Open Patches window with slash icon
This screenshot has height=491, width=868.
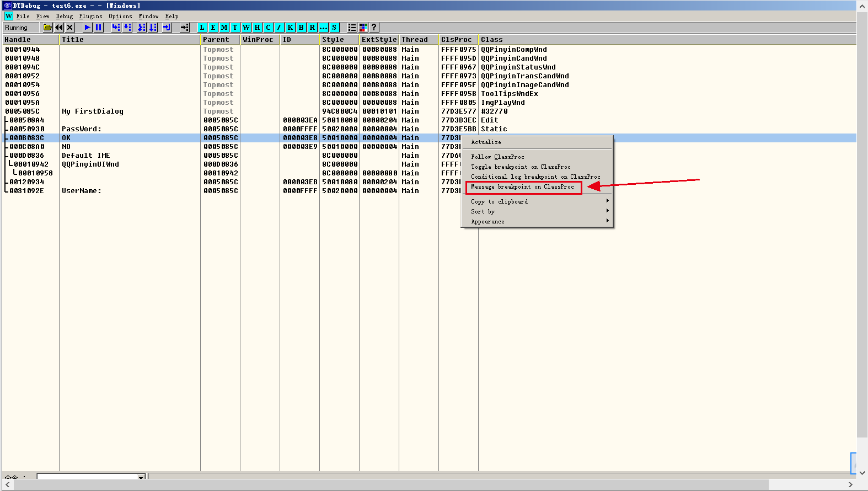click(x=280, y=28)
